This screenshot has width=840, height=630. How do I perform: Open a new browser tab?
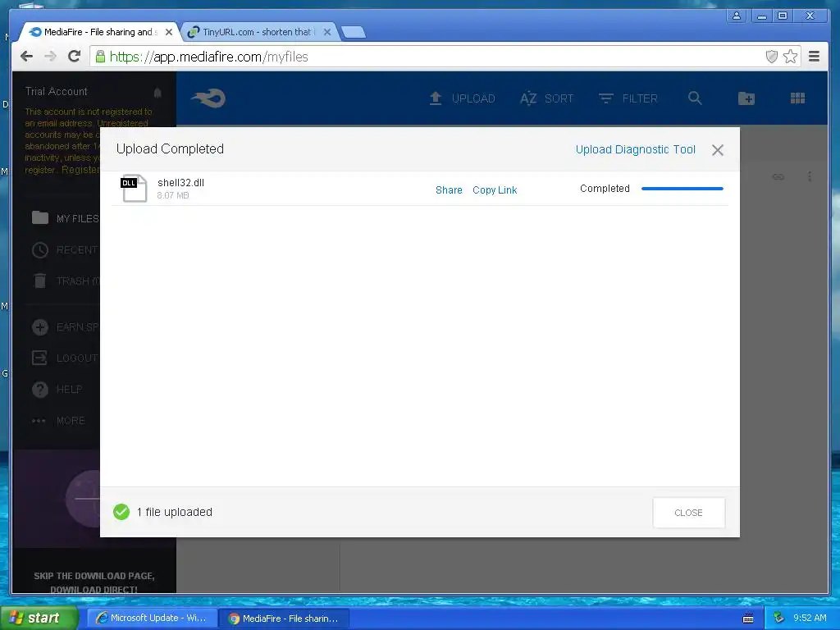pyautogui.click(x=354, y=32)
